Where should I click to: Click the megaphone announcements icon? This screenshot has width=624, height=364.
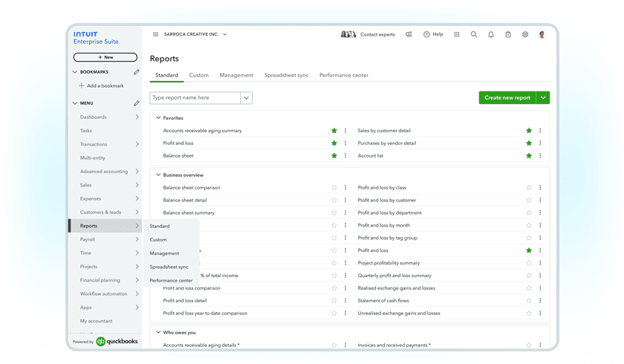click(x=409, y=34)
